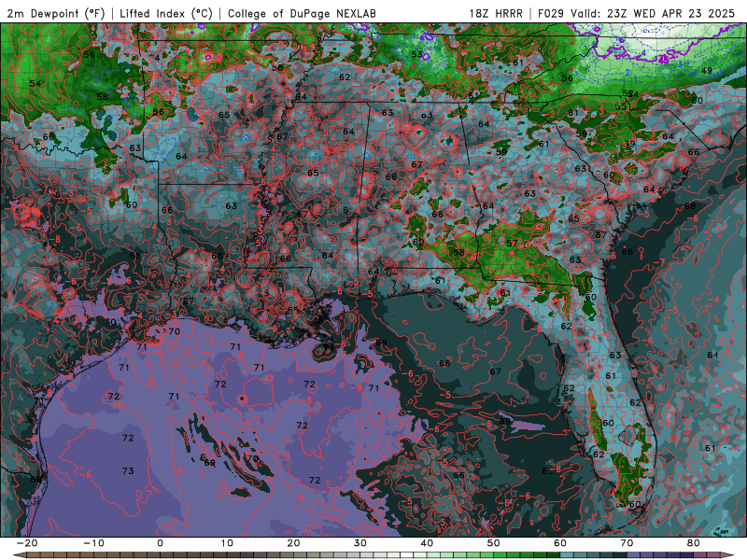Click the "20" color scale label
The width and height of the screenshot is (747, 560).
tap(293, 543)
